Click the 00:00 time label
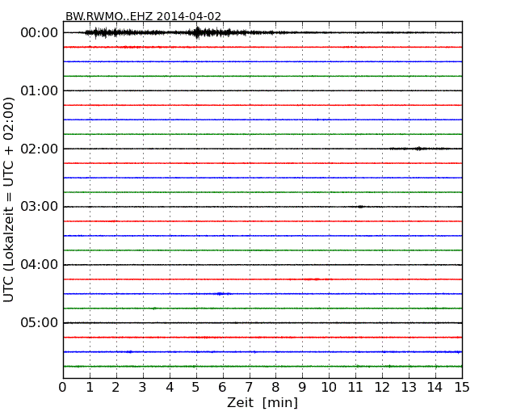This screenshot has width=525, height=420. click(x=40, y=33)
